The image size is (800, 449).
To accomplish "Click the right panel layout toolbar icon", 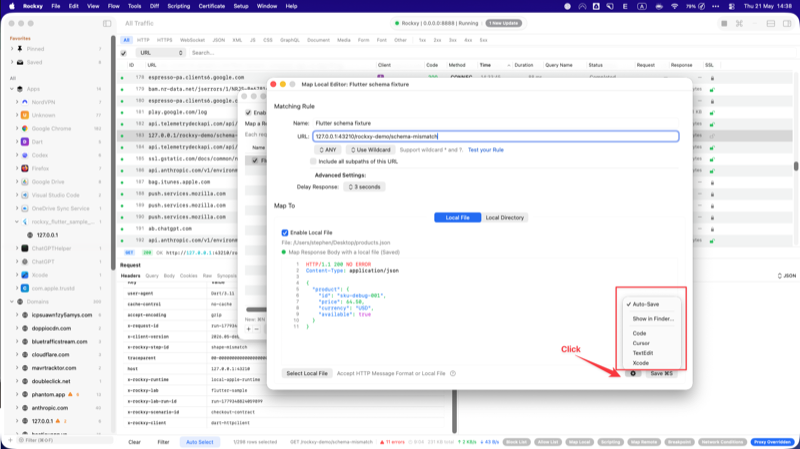I will [787, 23].
